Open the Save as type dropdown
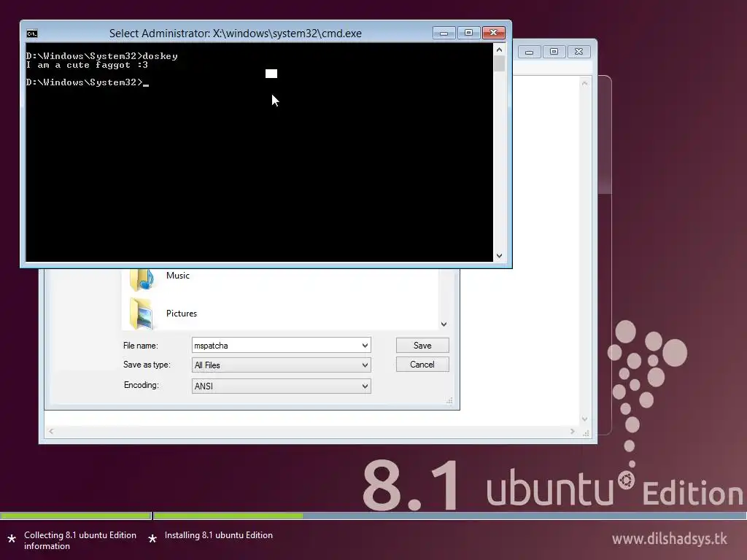Image resolution: width=747 pixels, height=560 pixels. coord(281,365)
